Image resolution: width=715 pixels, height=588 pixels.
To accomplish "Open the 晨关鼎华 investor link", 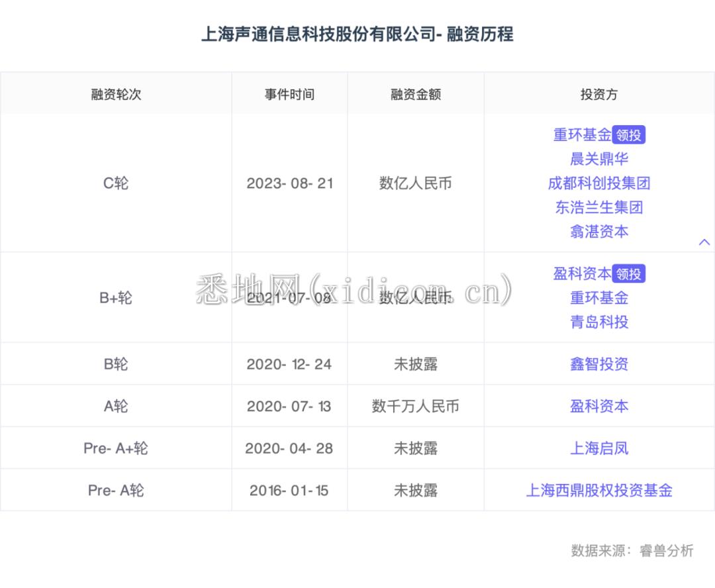I will point(598,159).
